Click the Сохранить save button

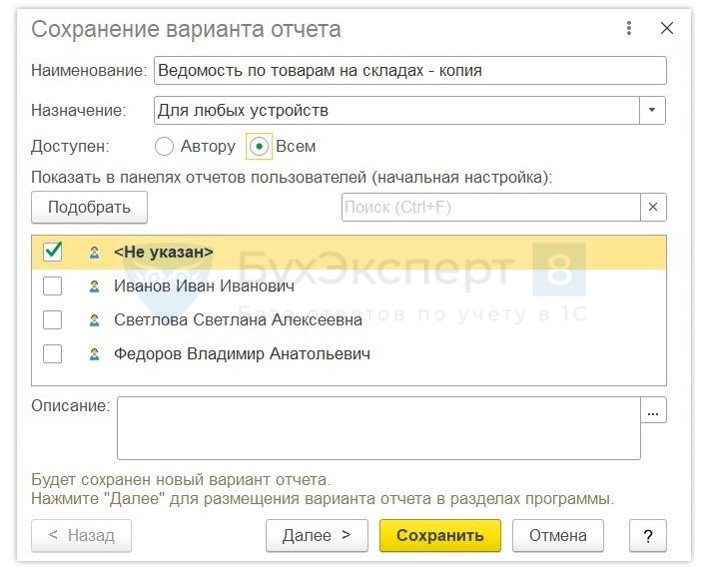coord(440,536)
